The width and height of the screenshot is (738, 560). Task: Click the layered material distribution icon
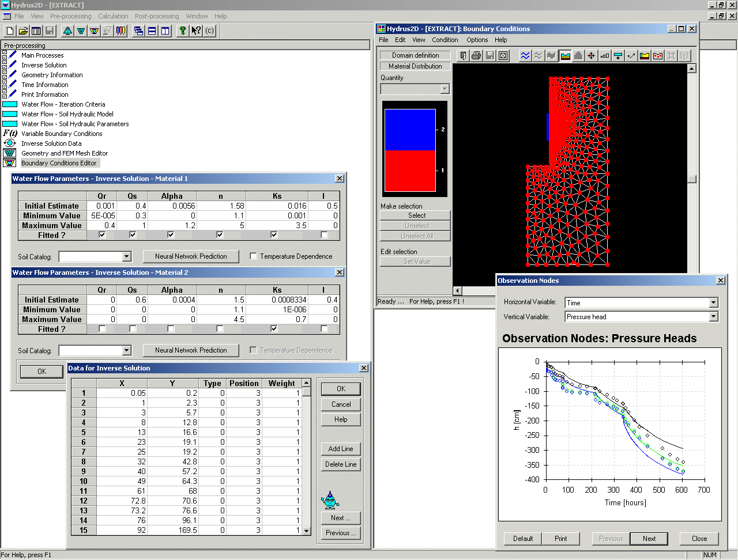(565, 56)
